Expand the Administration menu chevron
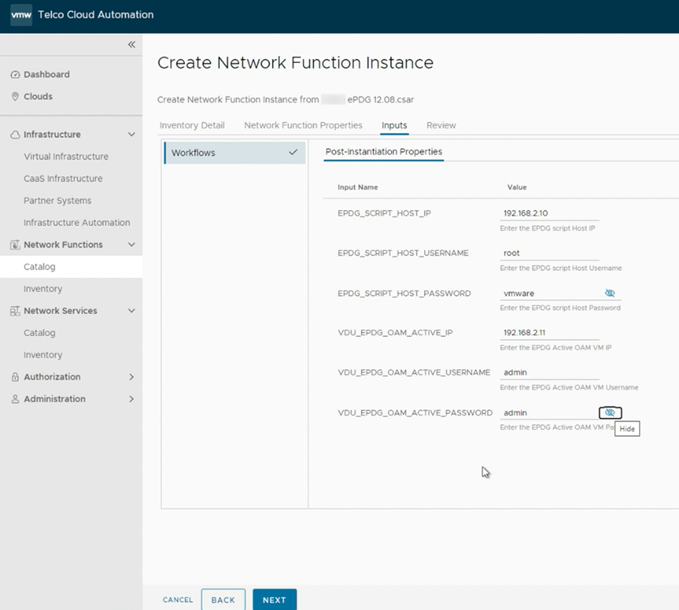The height and width of the screenshot is (610, 679). tap(131, 399)
